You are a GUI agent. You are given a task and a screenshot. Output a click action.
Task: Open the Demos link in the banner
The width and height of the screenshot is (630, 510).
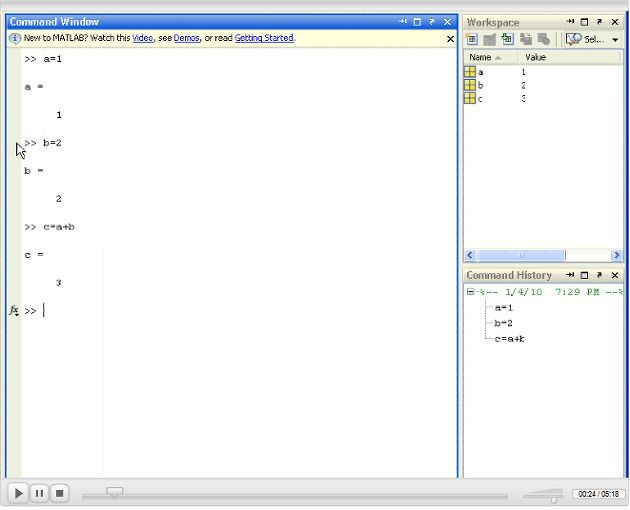tap(186, 38)
